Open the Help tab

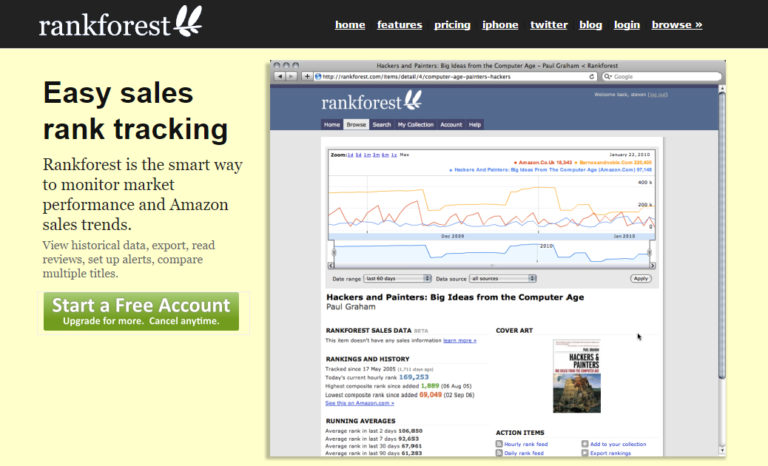point(475,124)
